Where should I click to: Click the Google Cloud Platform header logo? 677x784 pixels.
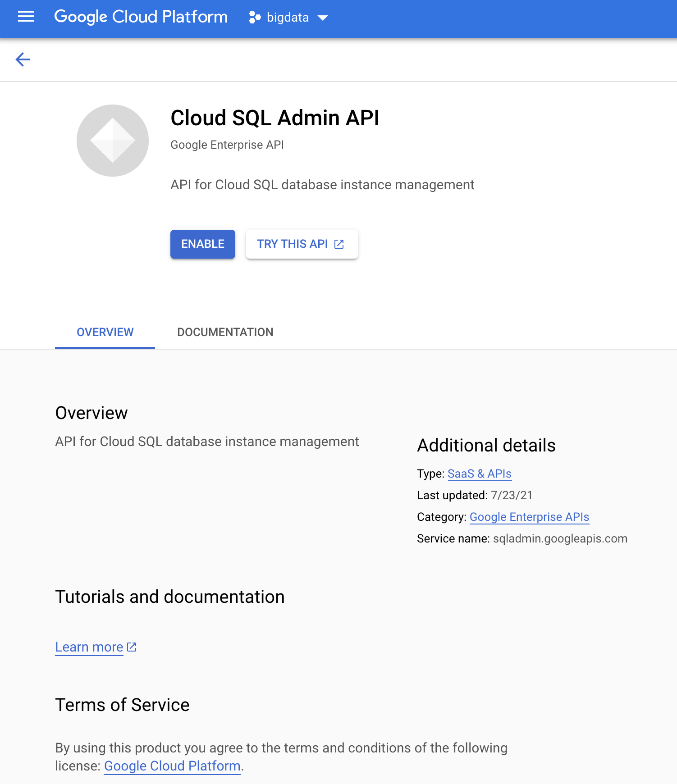(x=141, y=17)
